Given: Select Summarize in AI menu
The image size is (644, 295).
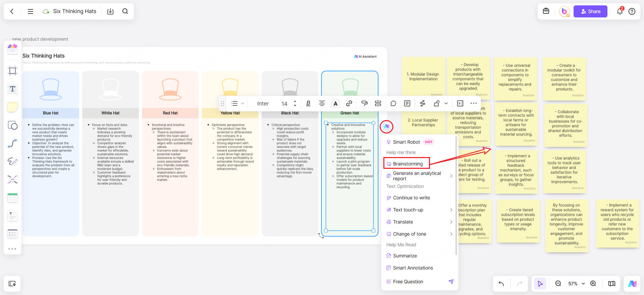Looking at the screenshot, I should pos(405,256).
